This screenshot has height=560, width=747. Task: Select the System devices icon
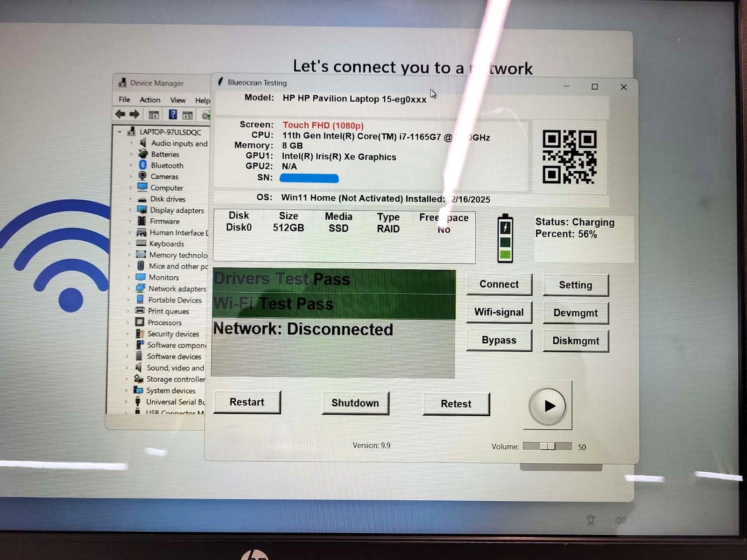[x=138, y=390]
